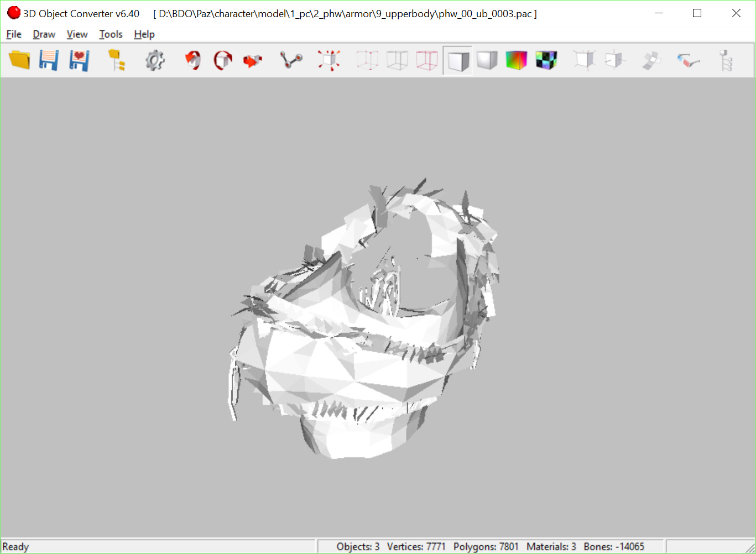This screenshot has width=756, height=554.
Task: Enable the smooth shaded cube display mode
Action: pyautogui.click(x=487, y=60)
